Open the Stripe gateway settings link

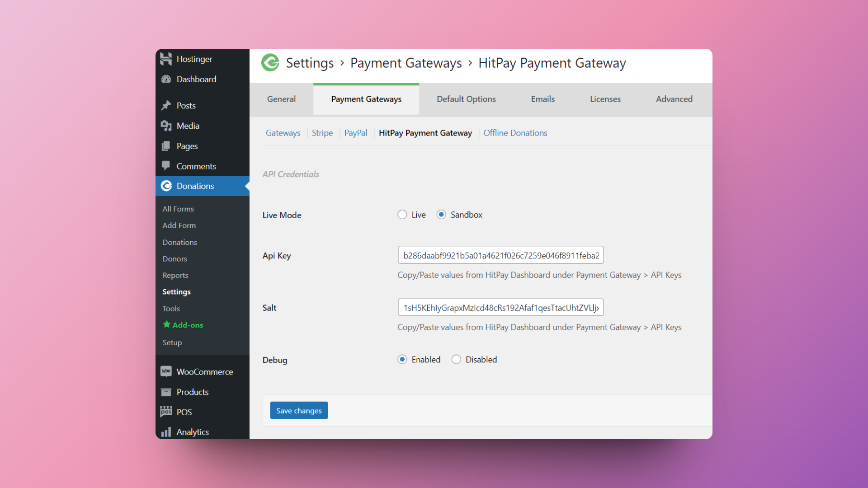(x=322, y=133)
